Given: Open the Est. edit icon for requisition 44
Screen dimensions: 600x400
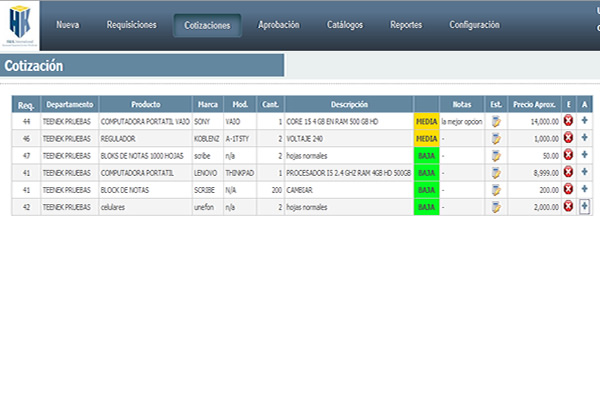Looking at the screenshot, I should [496, 121].
